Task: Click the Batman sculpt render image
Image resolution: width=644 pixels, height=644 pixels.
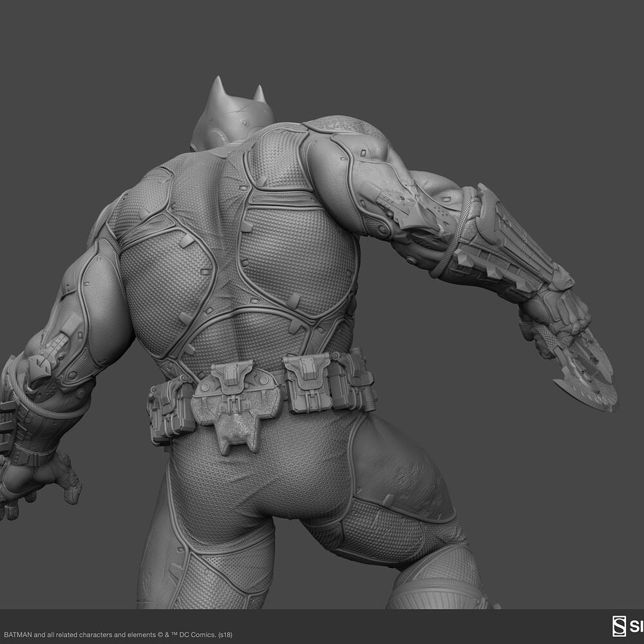Action: pos(322,305)
